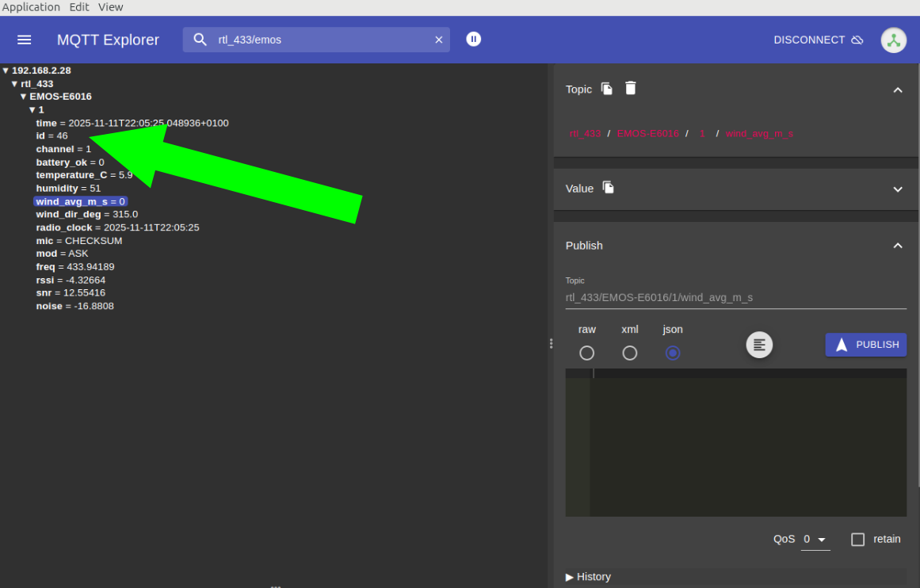Click the publish Topic input field
This screenshot has height=588, width=920.
pos(735,298)
